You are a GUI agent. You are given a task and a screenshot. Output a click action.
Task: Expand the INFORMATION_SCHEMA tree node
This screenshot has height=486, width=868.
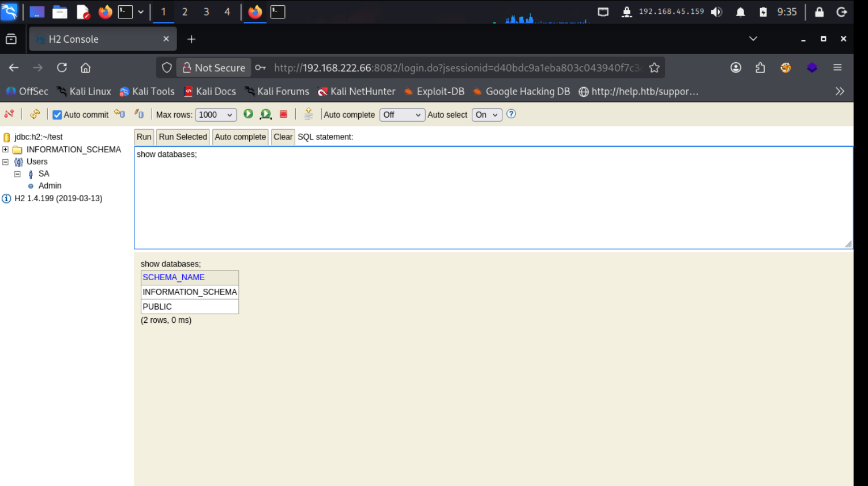(6, 149)
